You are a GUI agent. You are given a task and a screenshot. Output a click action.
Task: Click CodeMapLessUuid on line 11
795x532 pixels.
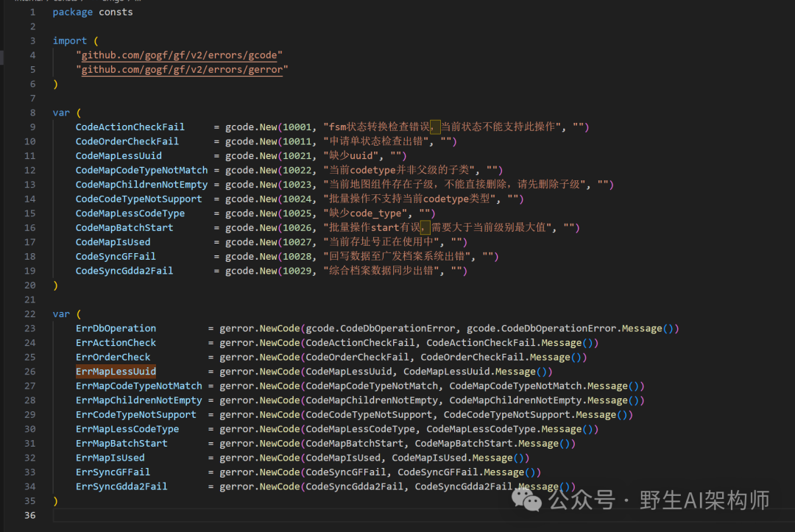(119, 155)
